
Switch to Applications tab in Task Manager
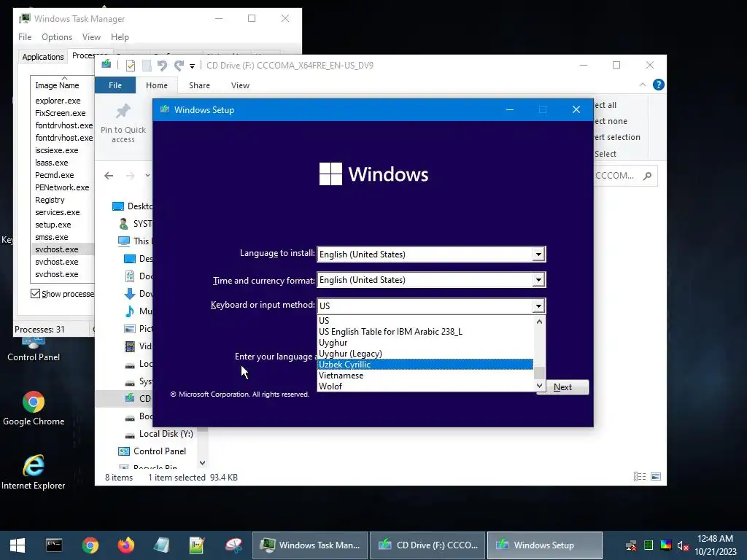(x=43, y=57)
